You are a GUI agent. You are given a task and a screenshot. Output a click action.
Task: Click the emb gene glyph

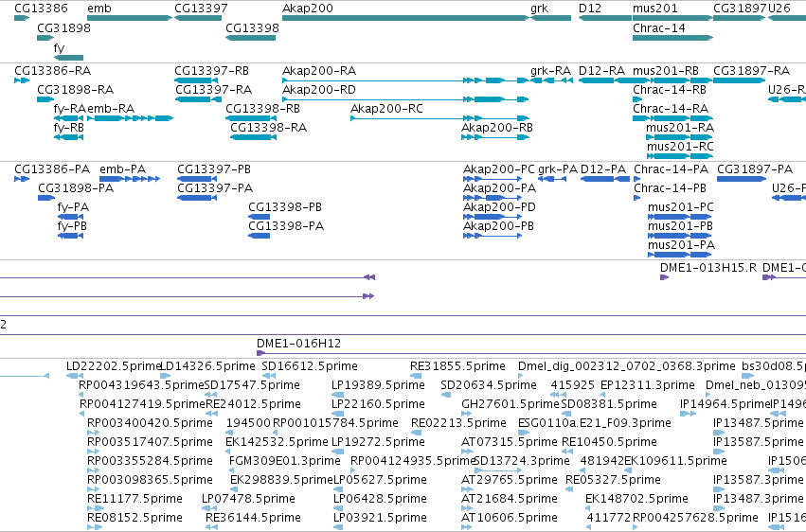click(x=130, y=18)
